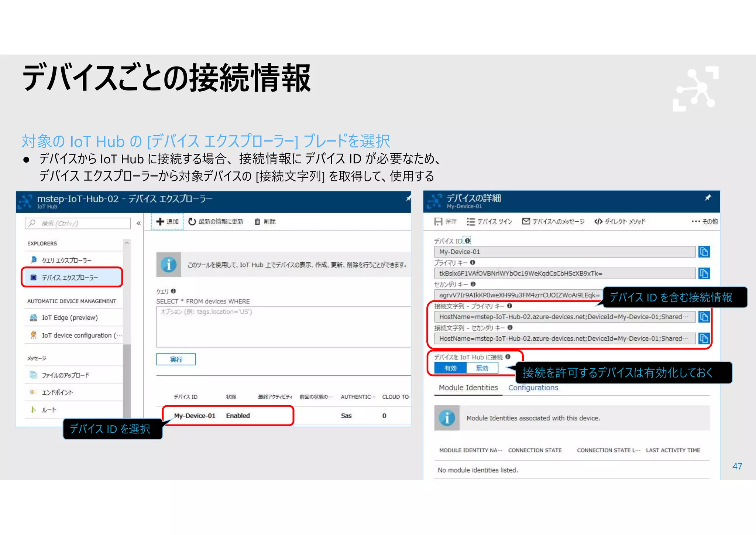
Task: Click 接続文字列 - セカンダリ キー info icon
Action: (x=510, y=327)
